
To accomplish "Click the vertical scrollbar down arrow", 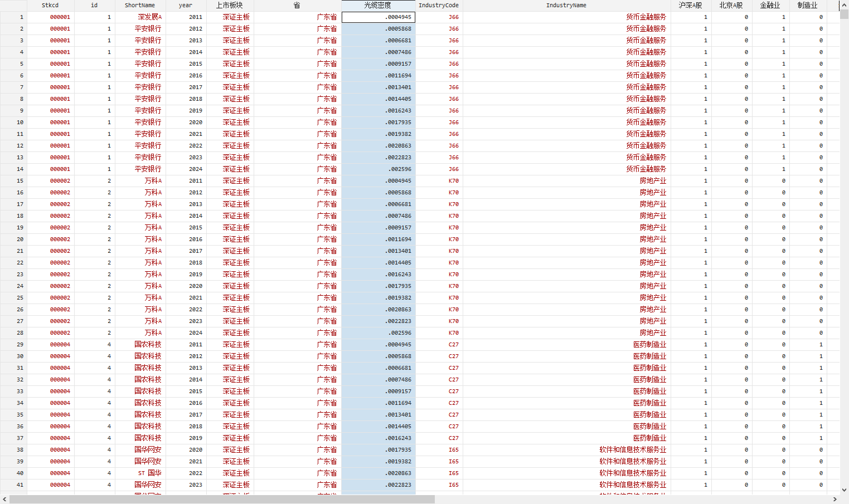I will click(844, 490).
